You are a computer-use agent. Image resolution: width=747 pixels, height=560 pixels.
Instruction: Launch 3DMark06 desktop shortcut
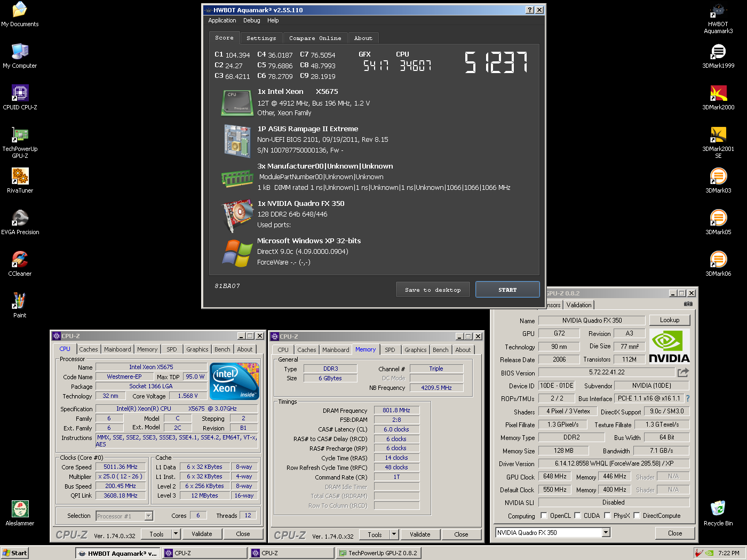tap(718, 264)
